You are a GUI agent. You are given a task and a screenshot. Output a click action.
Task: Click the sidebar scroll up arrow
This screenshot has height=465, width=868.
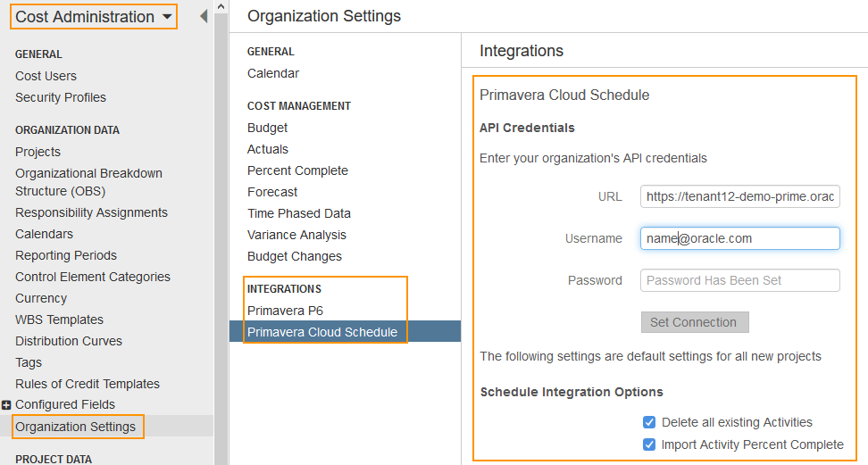pos(221,6)
